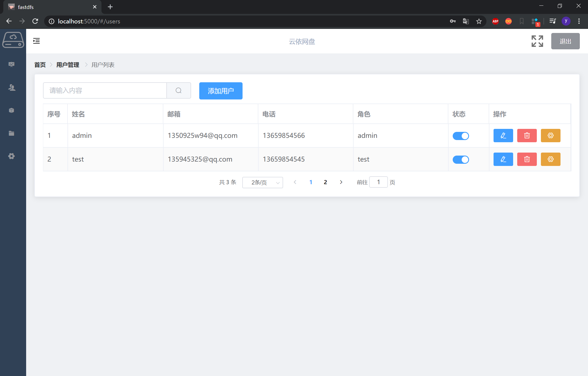Screen dimensions: 588x376
Task: Open role settings gear for admin row
Action: pyautogui.click(x=550, y=135)
